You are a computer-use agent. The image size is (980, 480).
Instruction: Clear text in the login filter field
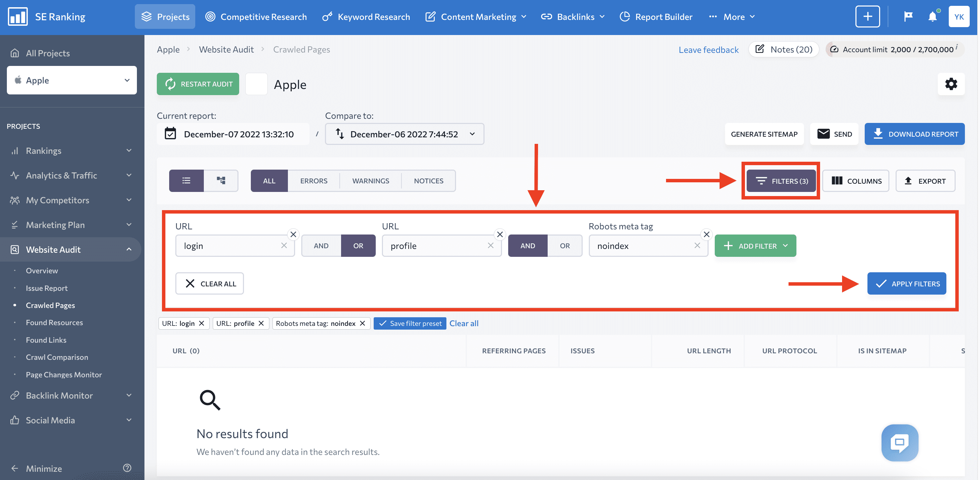click(284, 245)
